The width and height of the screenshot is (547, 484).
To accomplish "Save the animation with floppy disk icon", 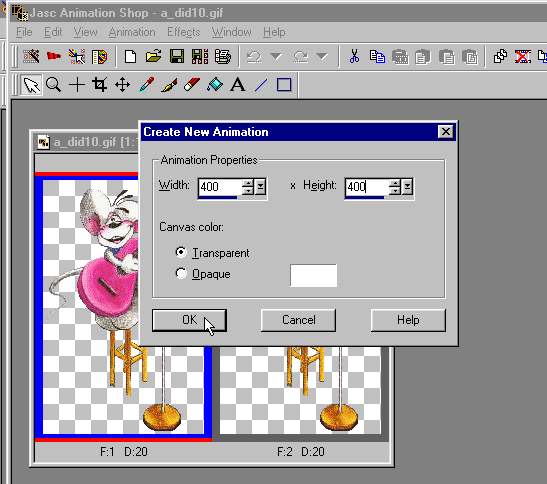I will click(177, 56).
